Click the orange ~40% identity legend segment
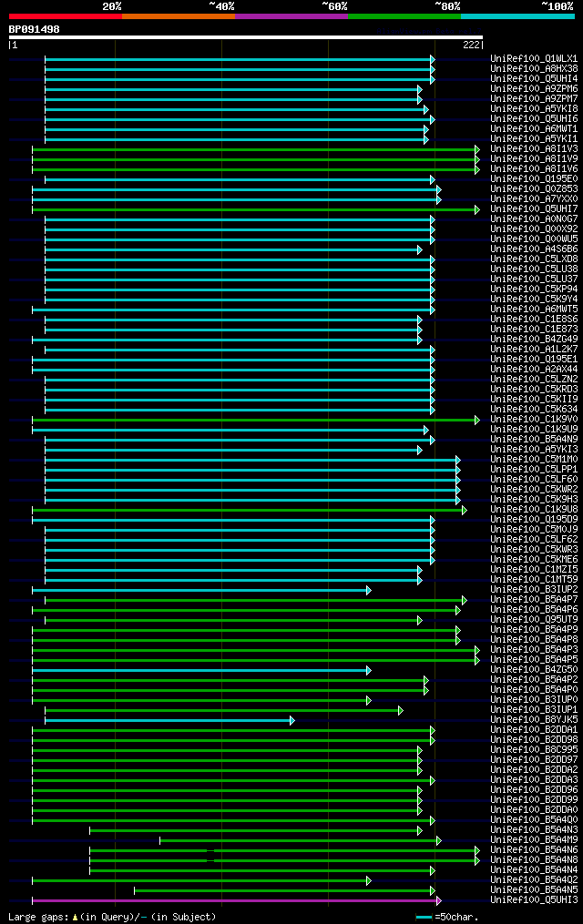The width and height of the screenshot is (583, 924). point(179,16)
